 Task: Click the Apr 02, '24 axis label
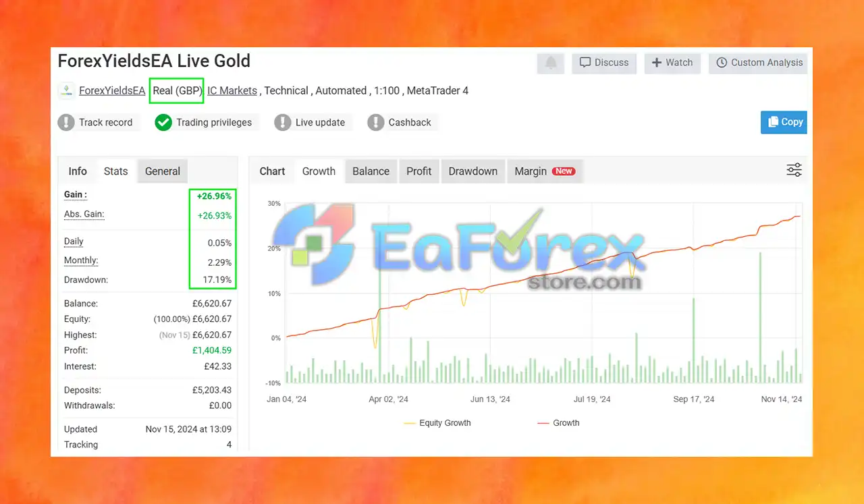pos(388,399)
